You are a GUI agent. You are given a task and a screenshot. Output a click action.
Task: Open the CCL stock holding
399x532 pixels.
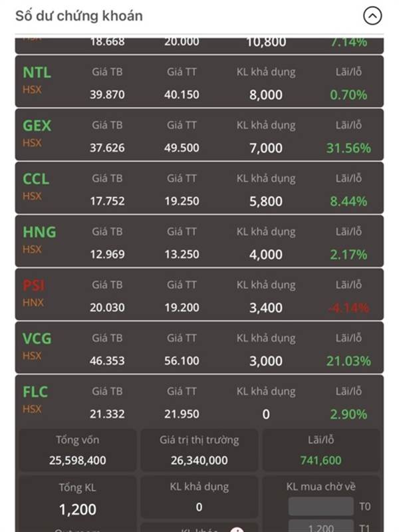click(199, 188)
